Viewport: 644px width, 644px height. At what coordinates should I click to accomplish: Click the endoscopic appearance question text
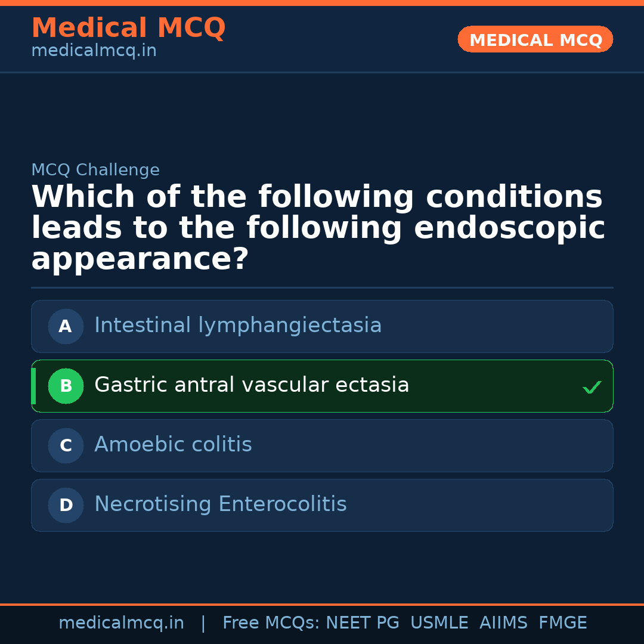pos(318,228)
